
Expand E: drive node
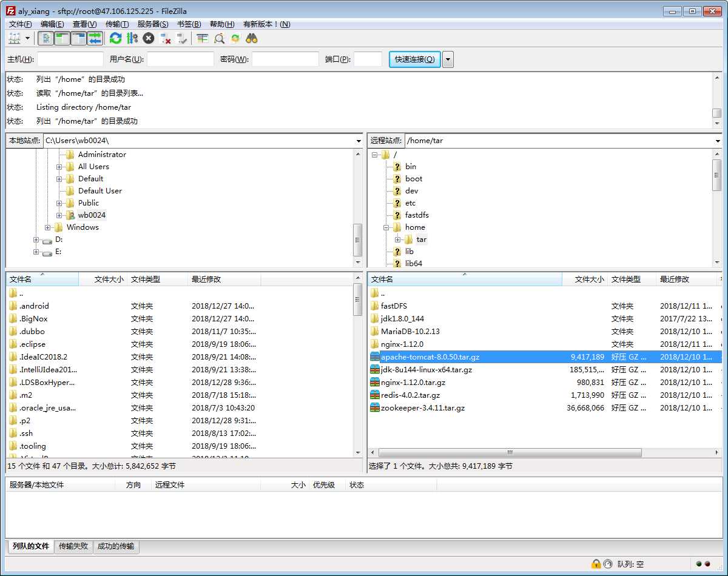click(x=36, y=252)
